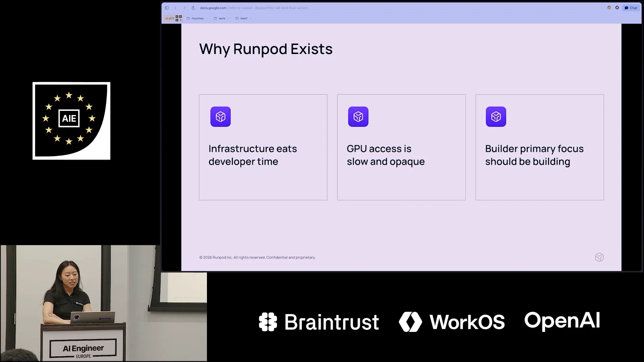This screenshot has height=362, width=644.
Task: Click the speaker camera video in the corner
Action: pyautogui.click(x=104, y=303)
